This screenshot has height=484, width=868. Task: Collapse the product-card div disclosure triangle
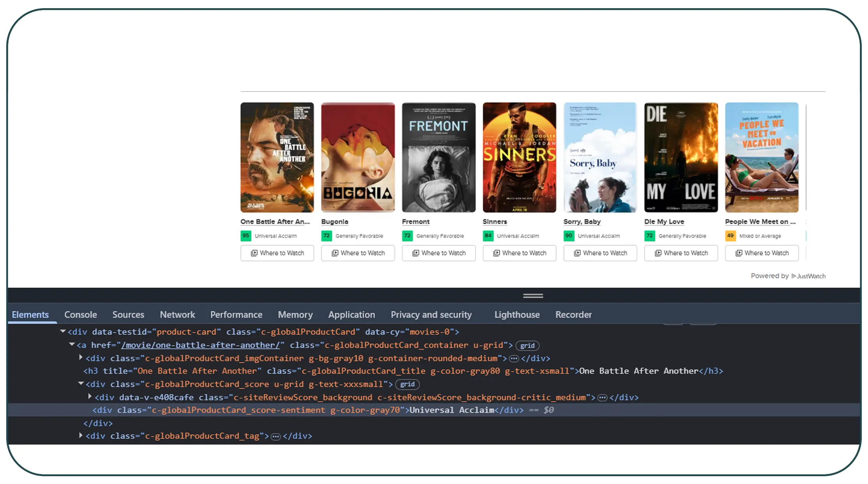[63, 331]
